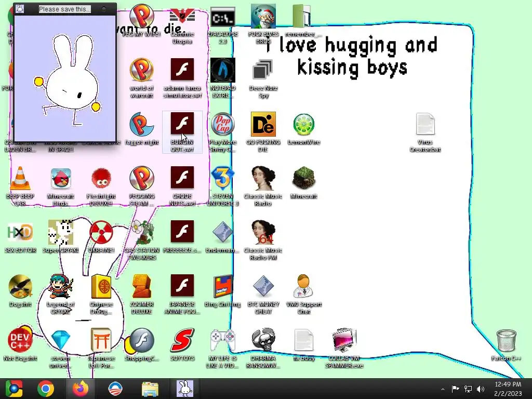This screenshot has height=399, width=532.
Task: Open the Minecraft Birds icon
Action: point(61,186)
